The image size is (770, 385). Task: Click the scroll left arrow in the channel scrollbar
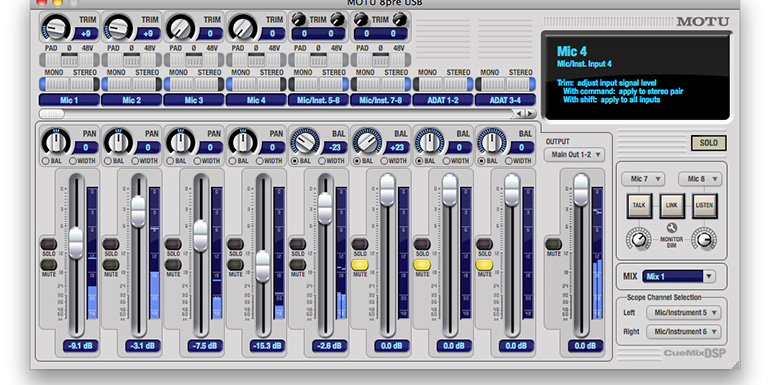tap(519, 114)
